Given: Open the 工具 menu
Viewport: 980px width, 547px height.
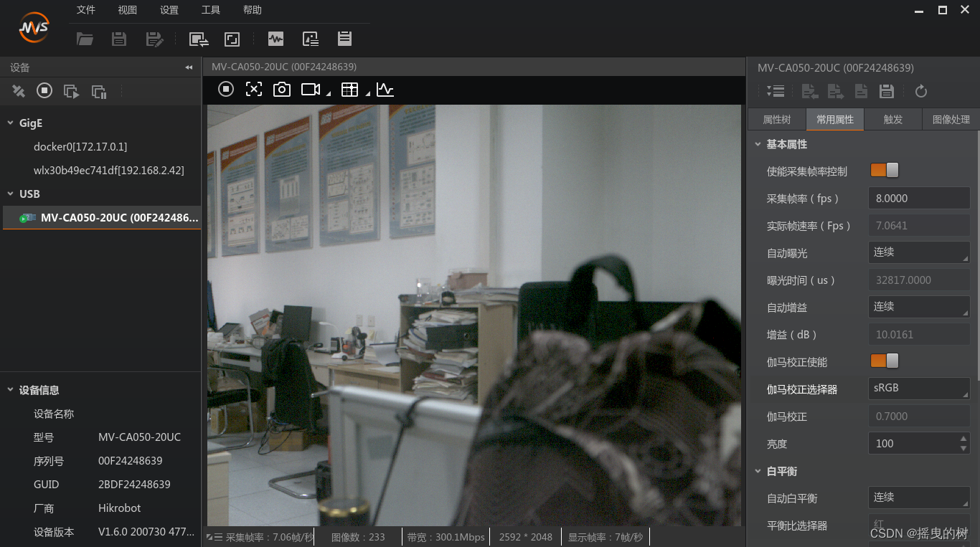Looking at the screenshot, I should [x=211, y=10].
